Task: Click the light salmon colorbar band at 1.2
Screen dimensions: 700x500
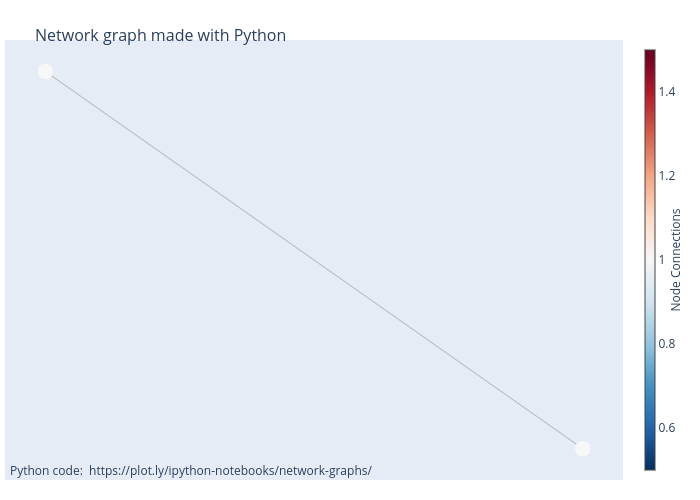Action: click(650, 176)
